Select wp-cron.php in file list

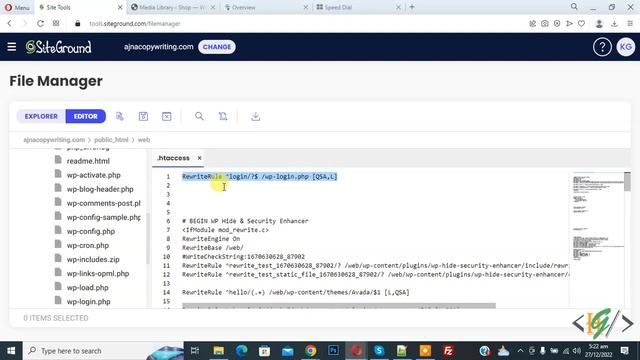coord(88,246)
